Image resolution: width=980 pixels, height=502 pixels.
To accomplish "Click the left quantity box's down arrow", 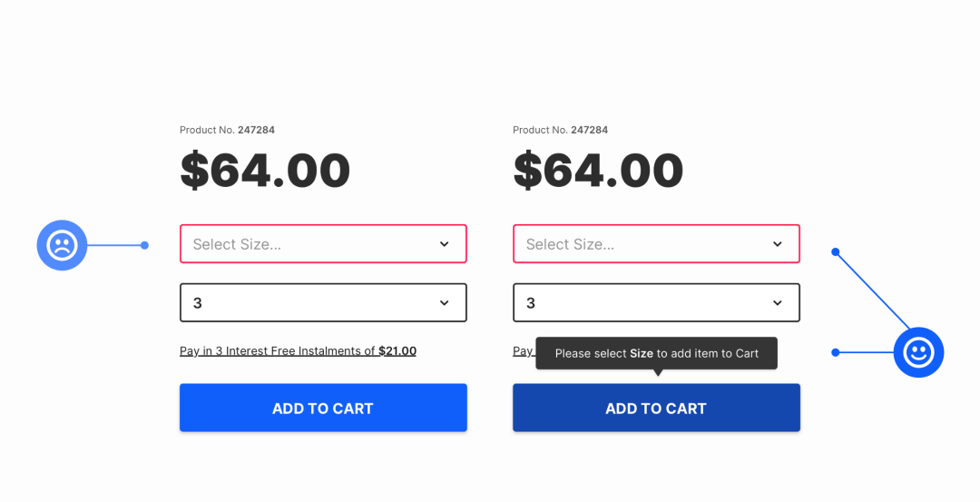I will (444, 302).
